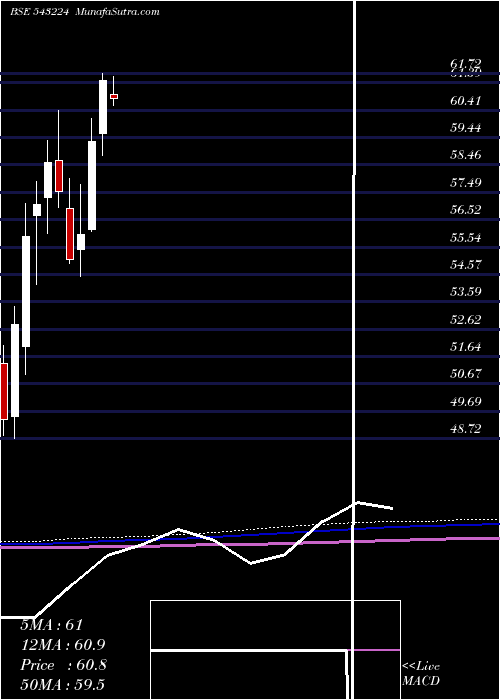500x700 pixels.
Task: Click the '12MA : 60.9' readout
Action: [x=63, y=645]
